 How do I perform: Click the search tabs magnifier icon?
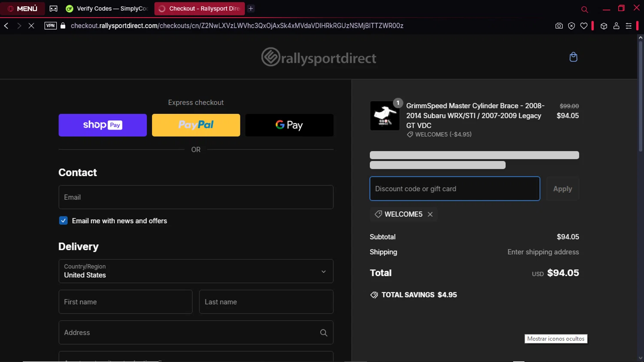pos(584,9)
